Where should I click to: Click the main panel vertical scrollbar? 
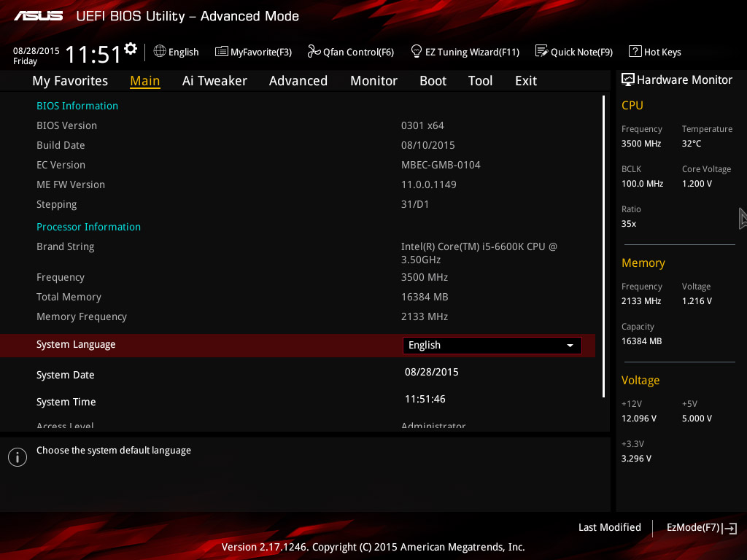point(603,246)
